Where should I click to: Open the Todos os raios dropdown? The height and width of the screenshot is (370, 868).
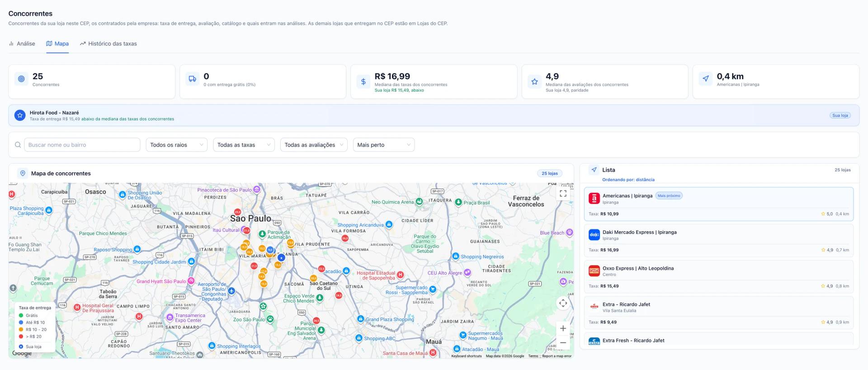(176, 145)
